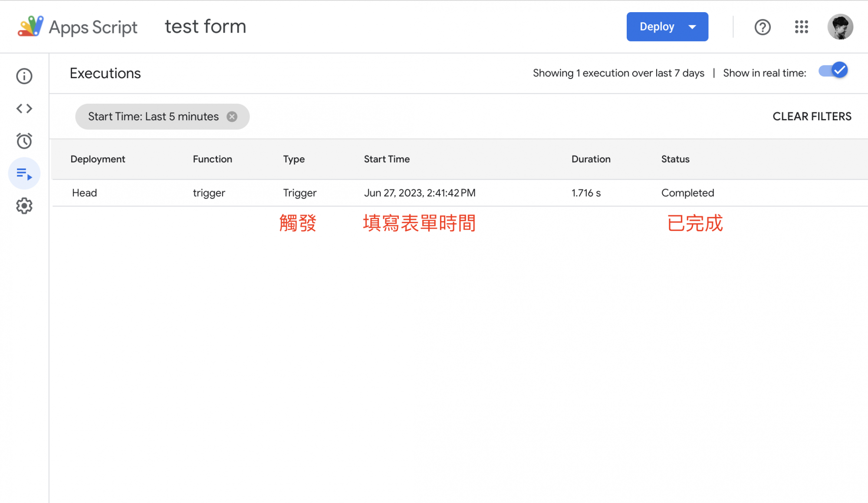Viewport: 868px width, 503px height.
Task: Click the Type column header
Action: (x=294, y=159)
